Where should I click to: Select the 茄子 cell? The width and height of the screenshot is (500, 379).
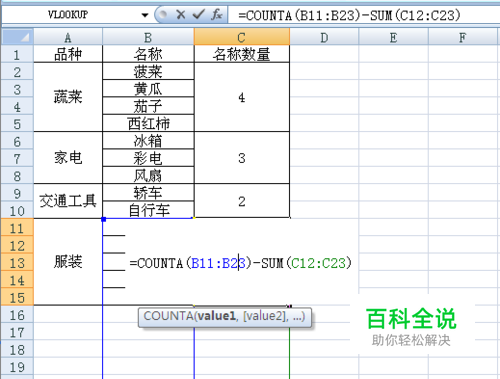pos(148,106)
